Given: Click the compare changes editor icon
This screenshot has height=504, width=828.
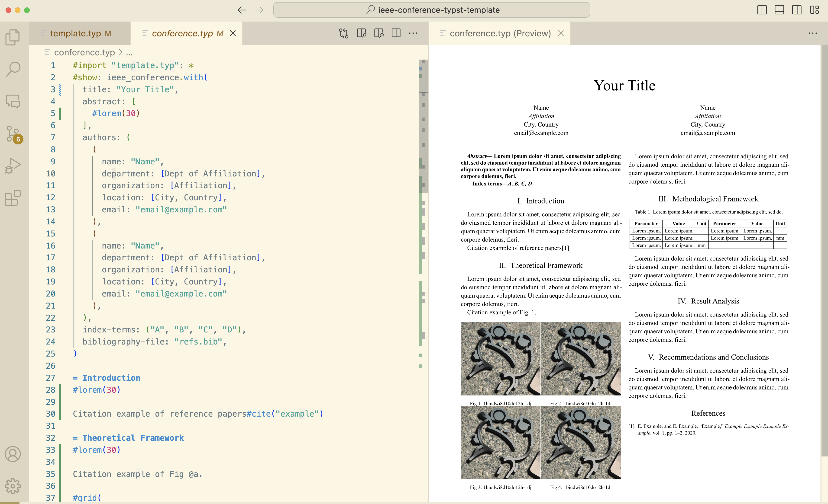Looking at the screenshot, I should click(343, 33).
